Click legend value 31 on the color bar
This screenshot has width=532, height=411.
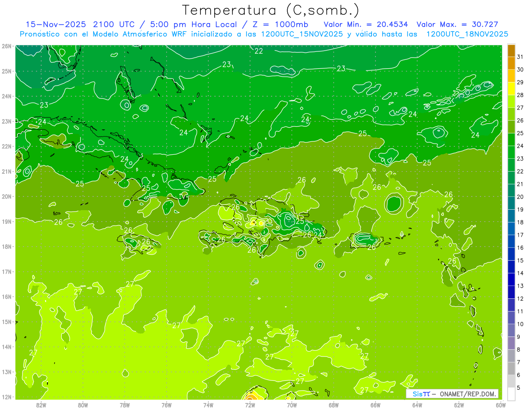(x=520, y=57)
